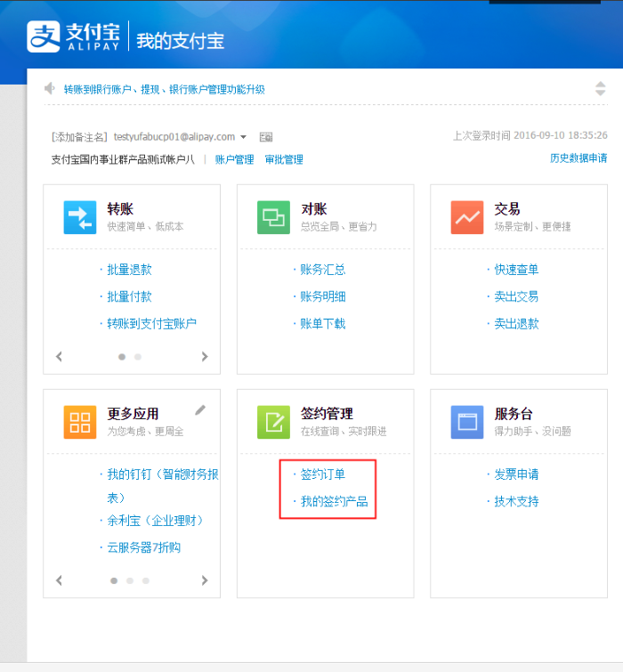
Task: Go to next page in 转账 card
Action: pyautogui.click(x=205, y=356)
